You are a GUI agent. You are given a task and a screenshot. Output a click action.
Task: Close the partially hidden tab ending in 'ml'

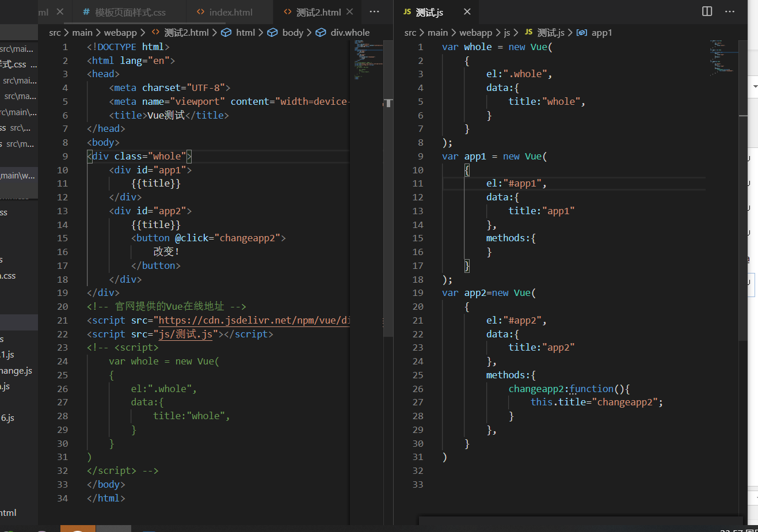click(61, 12)
